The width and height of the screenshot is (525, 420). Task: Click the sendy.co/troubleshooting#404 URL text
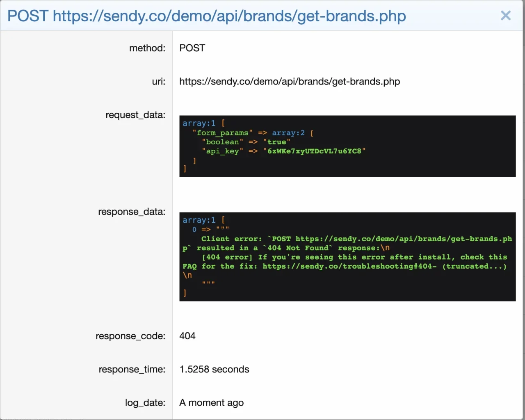[x=349, y=266]
